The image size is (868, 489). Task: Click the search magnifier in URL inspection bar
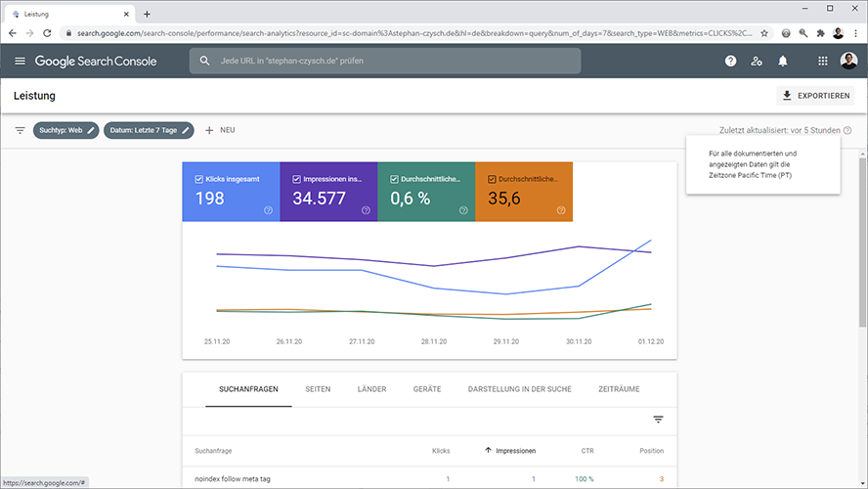[204, 61]
